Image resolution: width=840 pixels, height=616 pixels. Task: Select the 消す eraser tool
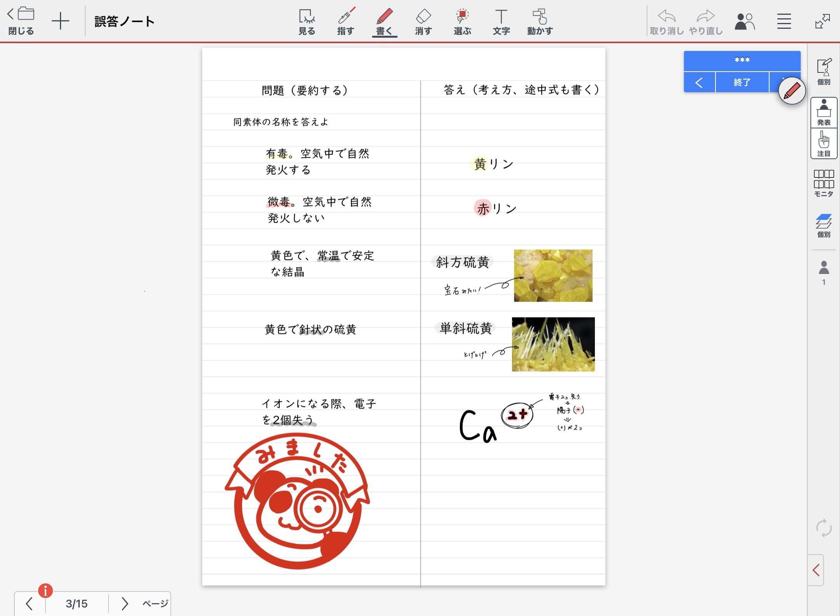[x=423, y=21]
